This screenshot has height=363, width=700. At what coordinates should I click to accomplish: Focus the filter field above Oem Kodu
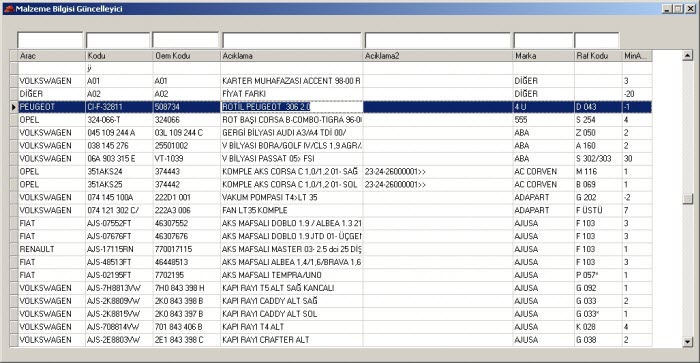[x=185, y=40]
